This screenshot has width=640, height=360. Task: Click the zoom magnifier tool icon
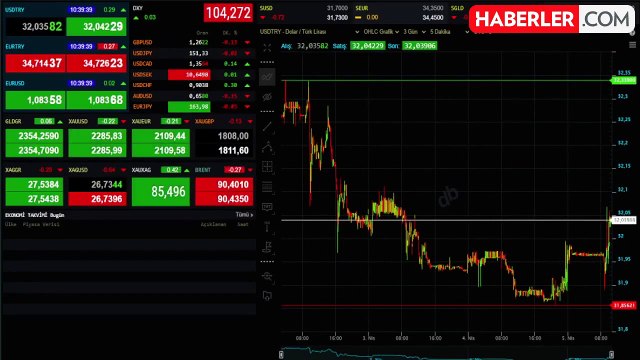[267, 276]
